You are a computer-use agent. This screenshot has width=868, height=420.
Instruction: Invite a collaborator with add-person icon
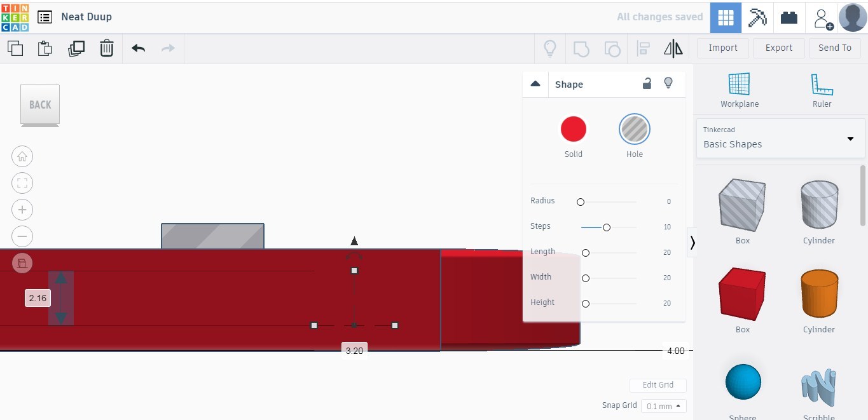[x=823, y=18]
